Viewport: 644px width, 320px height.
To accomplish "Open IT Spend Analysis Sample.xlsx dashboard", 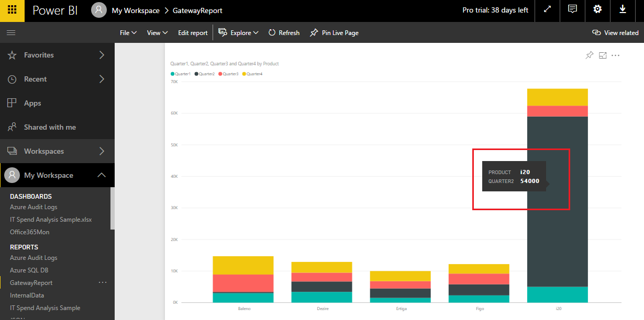I will point(51,220).
